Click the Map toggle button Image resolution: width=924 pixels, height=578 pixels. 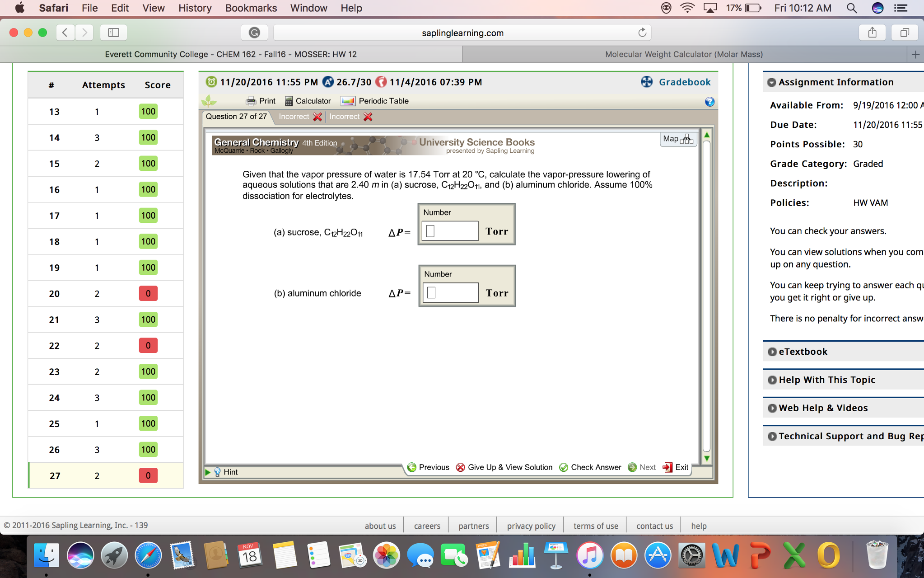click(x=676, y=138)
